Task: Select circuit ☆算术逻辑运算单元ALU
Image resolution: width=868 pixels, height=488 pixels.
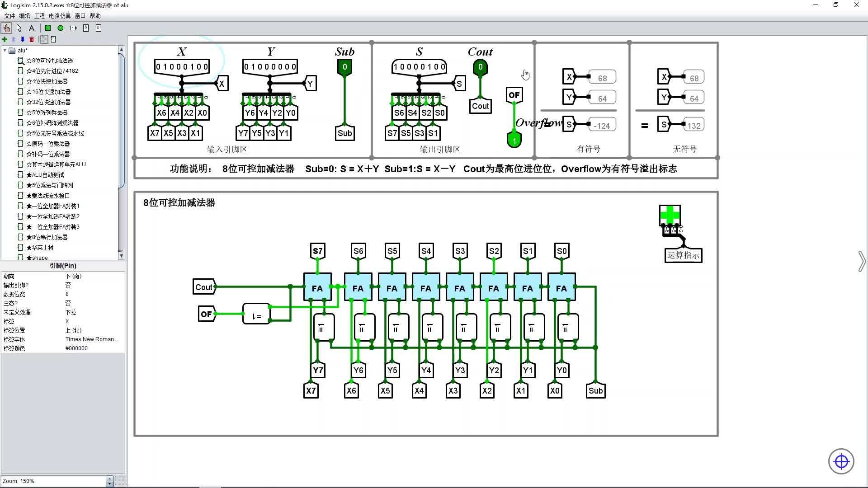Action: 56,164
